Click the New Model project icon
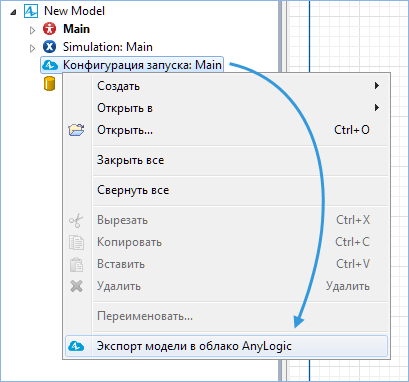The height and width of the screenshot is (382, 409). tap(31, 11)
